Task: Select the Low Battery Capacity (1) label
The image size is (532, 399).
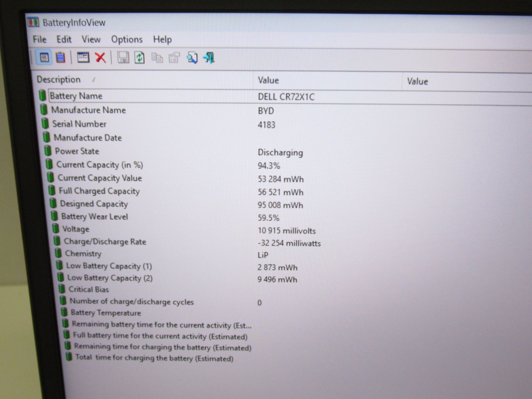Action: click(109, 266)
